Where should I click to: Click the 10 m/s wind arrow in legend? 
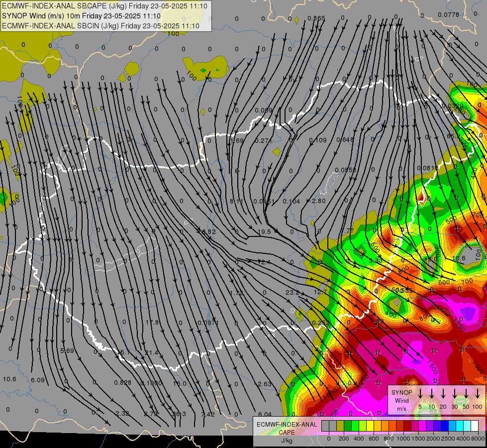pos(432,393)
